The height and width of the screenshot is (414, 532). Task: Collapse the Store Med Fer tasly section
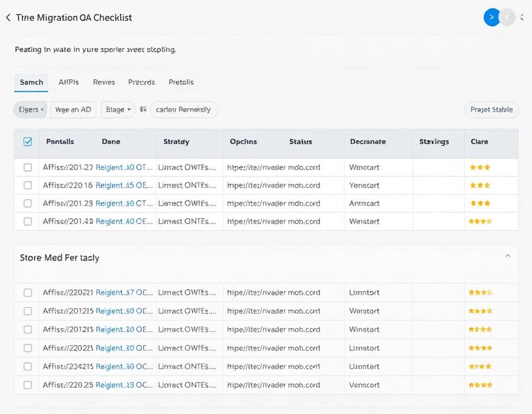click(508, 256)
